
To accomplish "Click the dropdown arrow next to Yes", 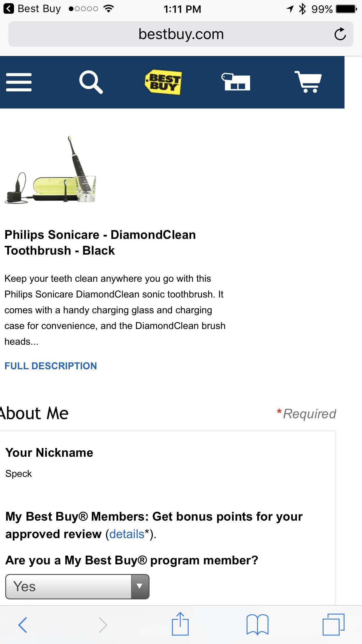I will [140, 587].
